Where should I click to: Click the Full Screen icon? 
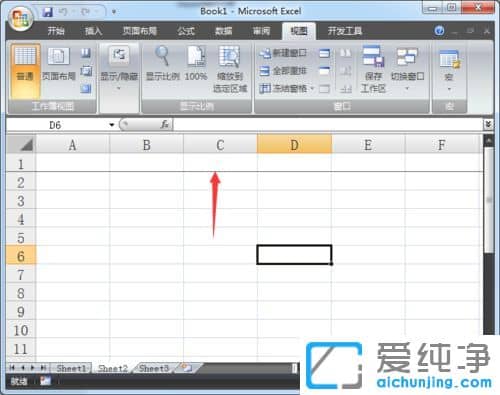[86, 88]
